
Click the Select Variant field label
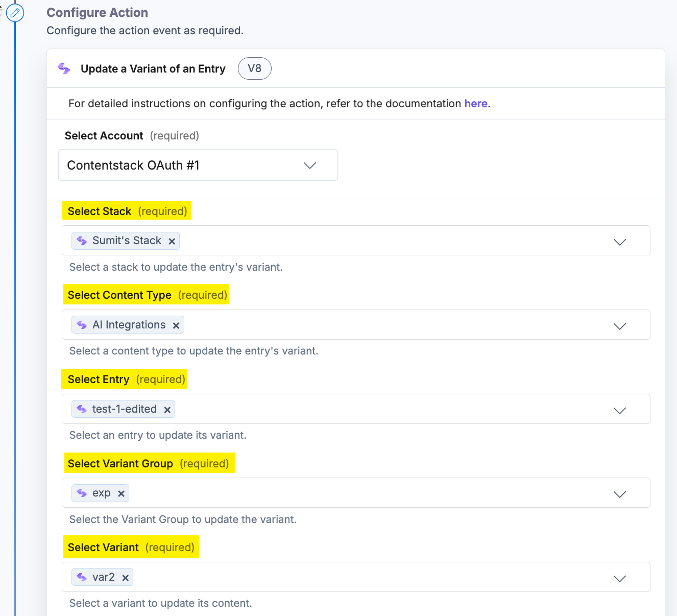tap(103, 548)
